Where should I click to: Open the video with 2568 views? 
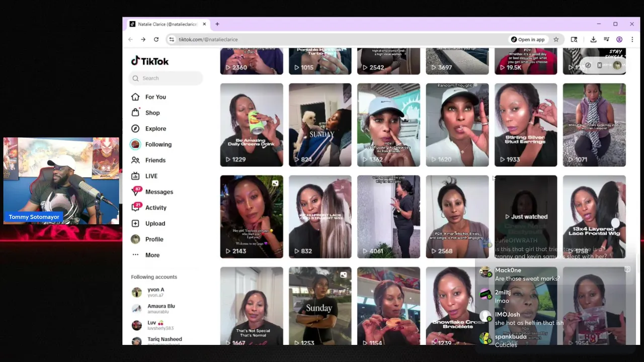[x=457, y=217]
